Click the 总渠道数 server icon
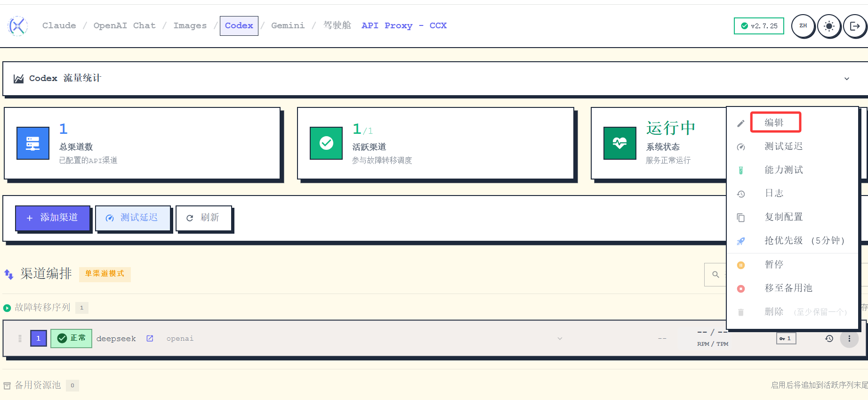Screen dimensions: 868x400 coord(33,143)
